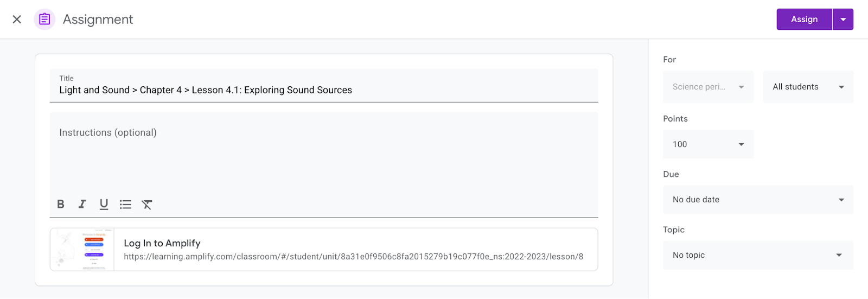Toggle bold formatting in instructions
Image resolution: width=868 pixels, height=299 pixels.
pos(61,204)
